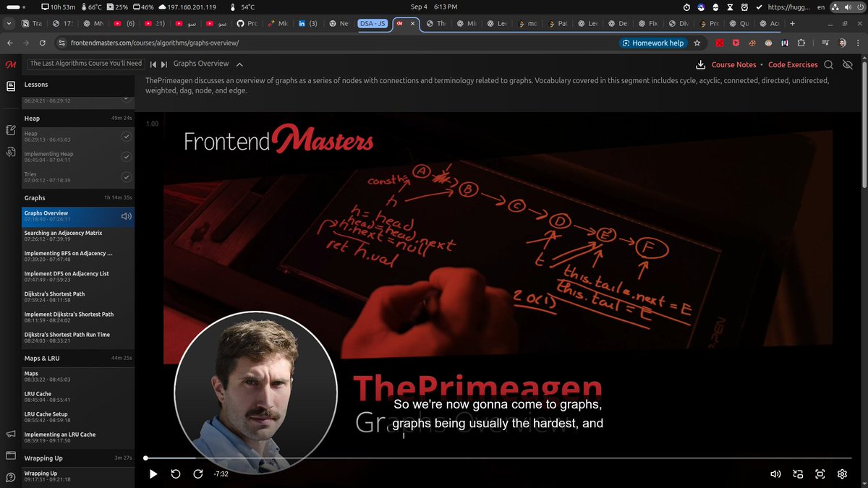Click the completed checkmark on Implementing Heap
Screen dimensions: 868x488
127,156
